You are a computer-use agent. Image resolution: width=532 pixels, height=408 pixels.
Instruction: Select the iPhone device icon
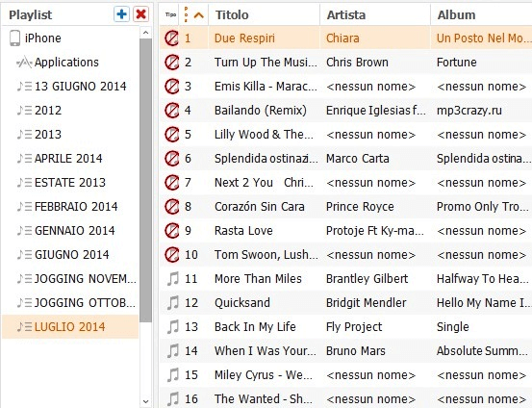14,38
